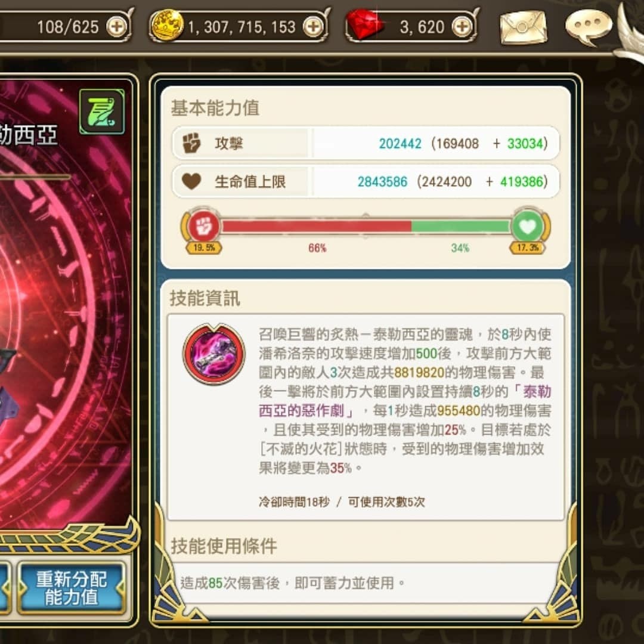644x644 pixels.
Task: Open the chat speech bubble
Action: coord(589,27)
